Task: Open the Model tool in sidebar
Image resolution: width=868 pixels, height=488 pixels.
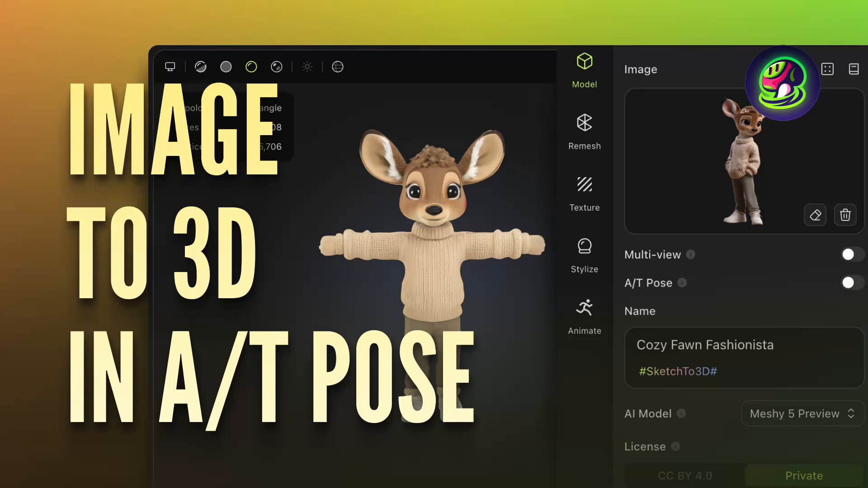Action: (584, 70)
